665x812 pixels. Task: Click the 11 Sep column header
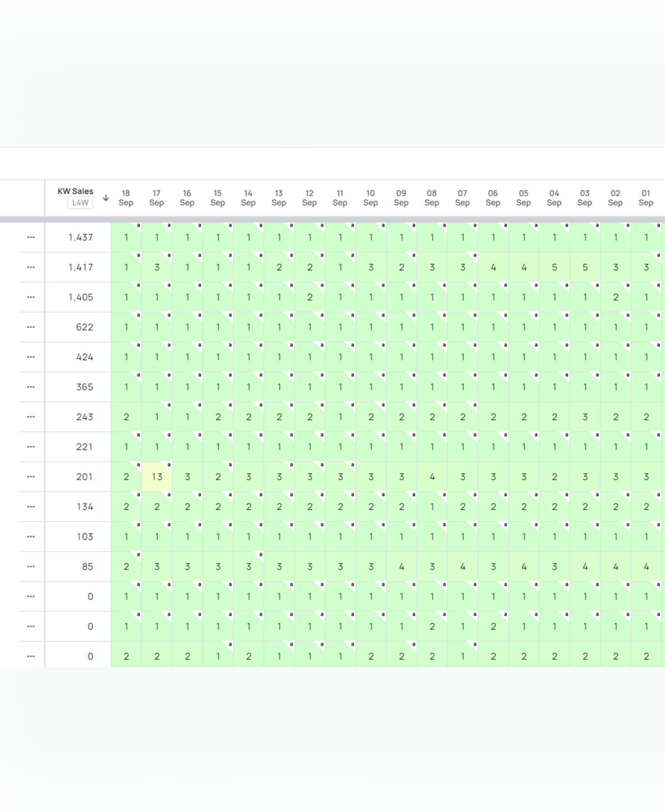pyautogui.click(x=340, y=198)
